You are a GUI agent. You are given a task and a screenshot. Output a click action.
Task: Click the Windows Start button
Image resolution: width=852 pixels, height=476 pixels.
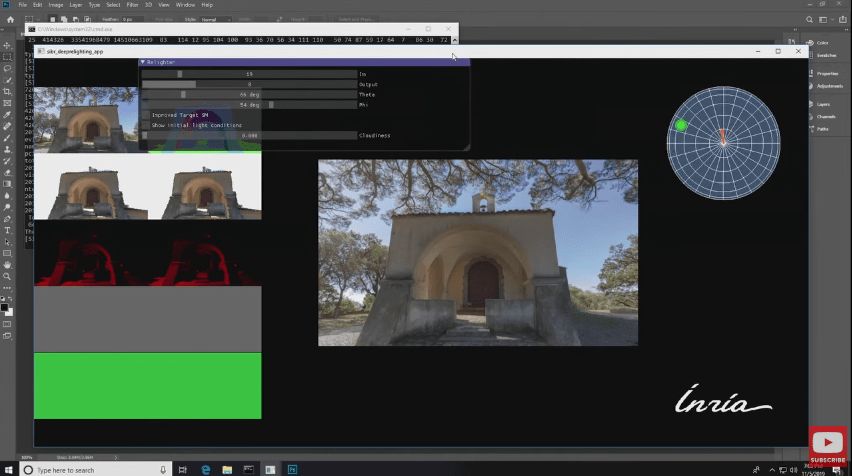9,469
